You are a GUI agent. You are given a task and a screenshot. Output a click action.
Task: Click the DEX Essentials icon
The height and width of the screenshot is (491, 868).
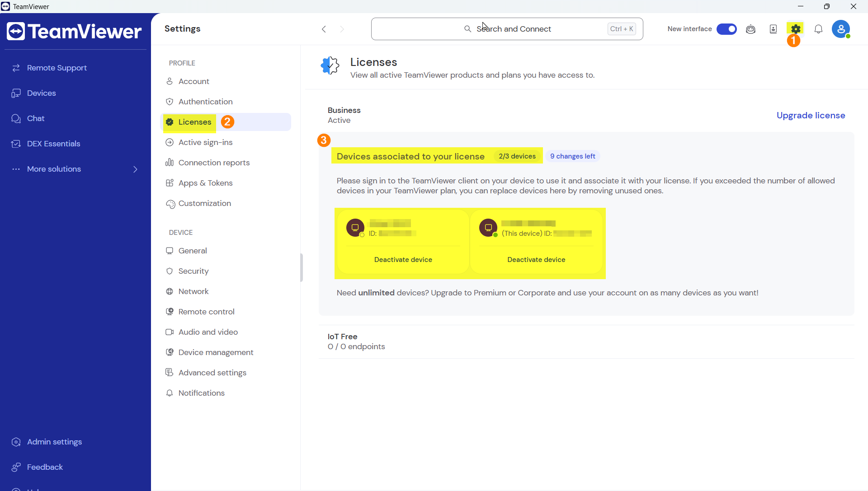(16, 144)
